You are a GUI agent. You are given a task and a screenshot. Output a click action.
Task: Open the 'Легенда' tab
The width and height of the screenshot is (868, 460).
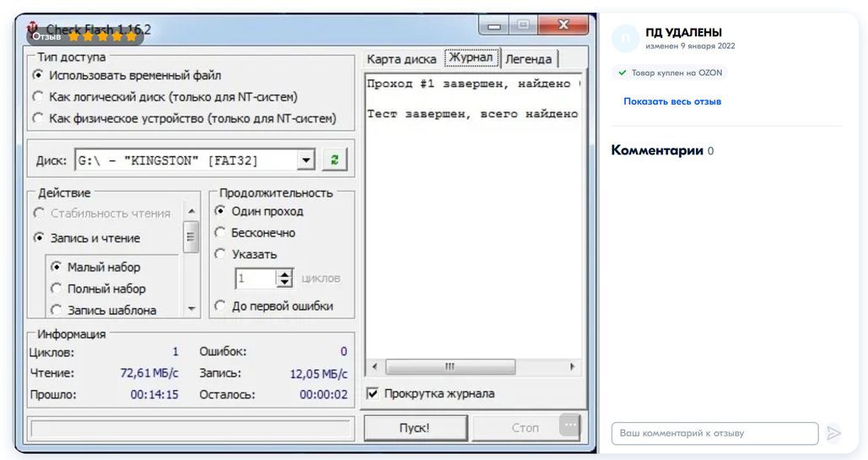528,59
